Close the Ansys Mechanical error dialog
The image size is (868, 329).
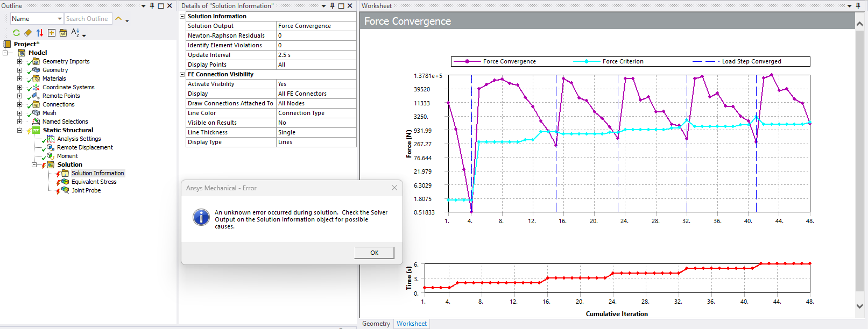click(394, 188)
